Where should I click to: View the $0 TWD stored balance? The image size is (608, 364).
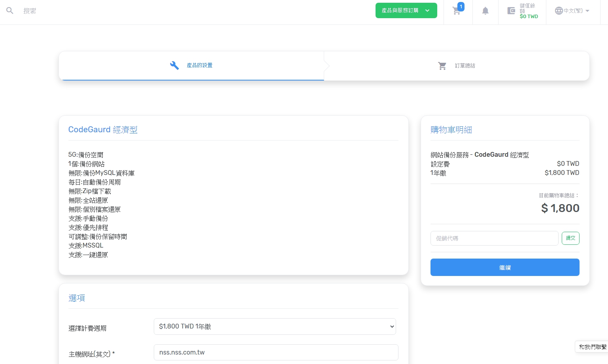(x=529, y=17)
